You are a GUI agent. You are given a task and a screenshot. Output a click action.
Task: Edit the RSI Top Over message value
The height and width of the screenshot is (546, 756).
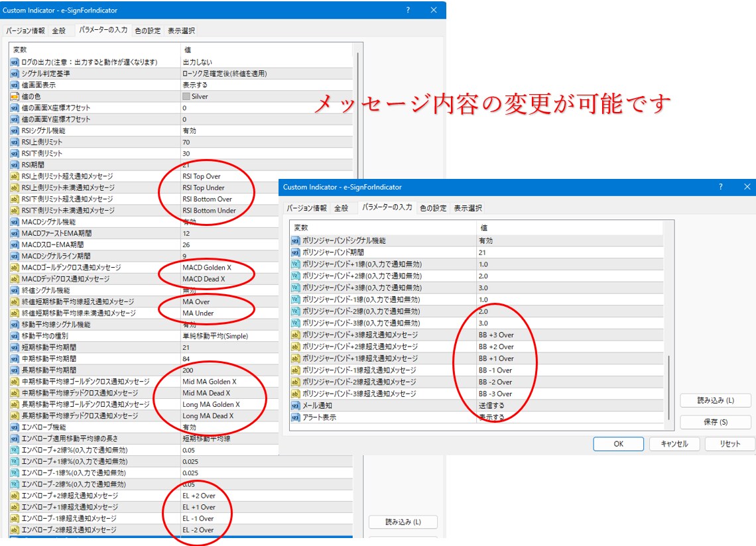pyautogui.click(x=229, y=176)
